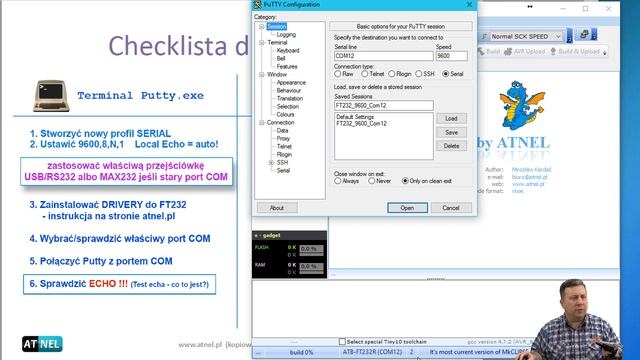This screenshot has height=360, width=640.
Task: Open the www.atnel.pl web link
Action: point(528,184)
